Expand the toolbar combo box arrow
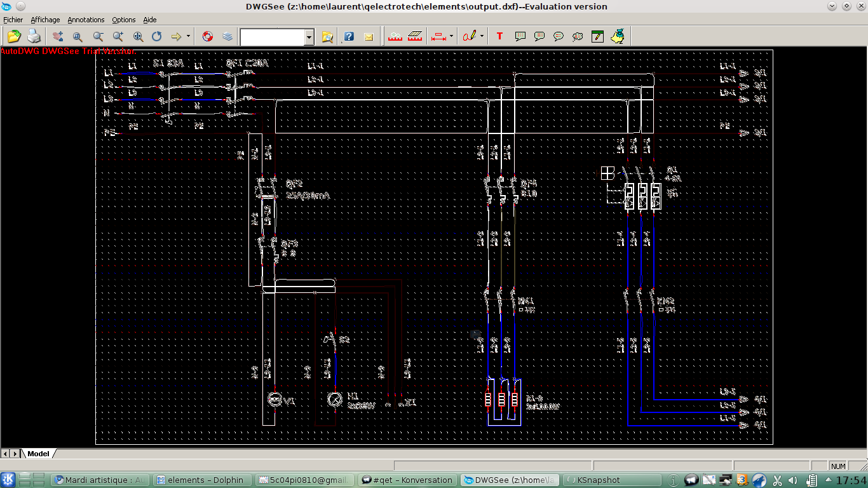This screenshot has height=488, width=868. [309, 37]
